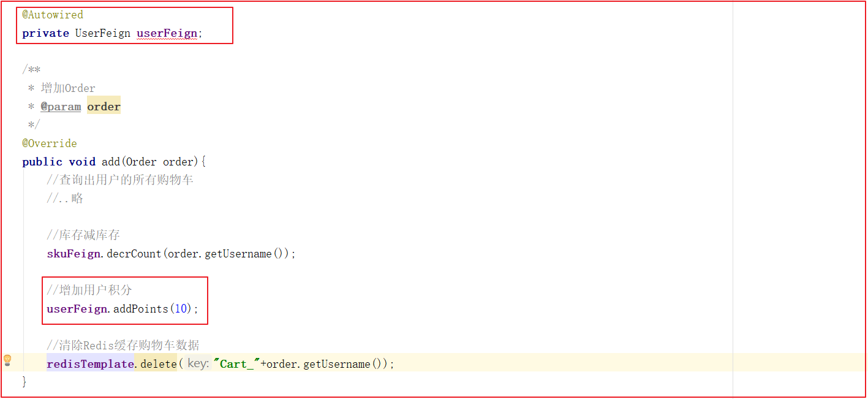Click the Javadoc opening '/**' line

(31, 70)
